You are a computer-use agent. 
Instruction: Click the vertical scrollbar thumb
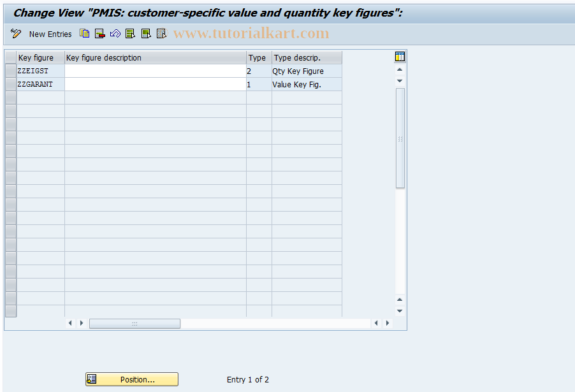click(x=400, y=138)
